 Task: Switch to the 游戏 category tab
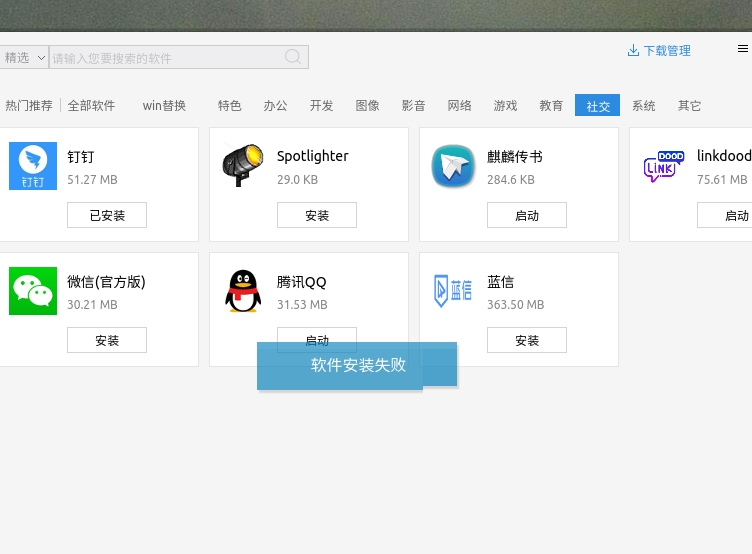505,106
